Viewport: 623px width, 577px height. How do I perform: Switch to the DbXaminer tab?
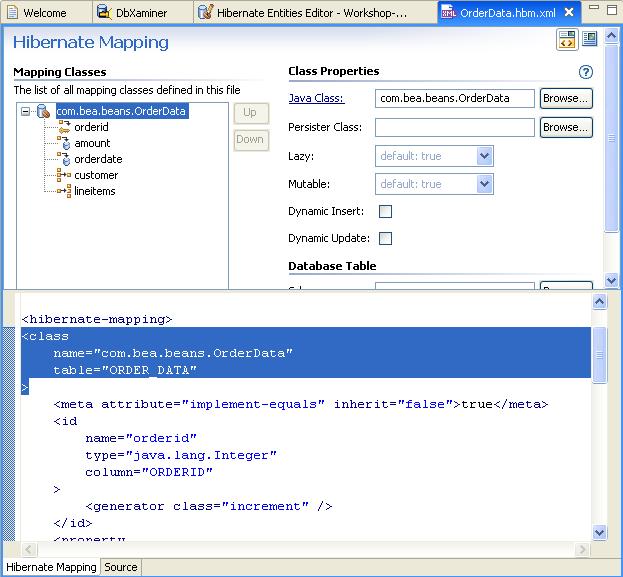point(141,13)
